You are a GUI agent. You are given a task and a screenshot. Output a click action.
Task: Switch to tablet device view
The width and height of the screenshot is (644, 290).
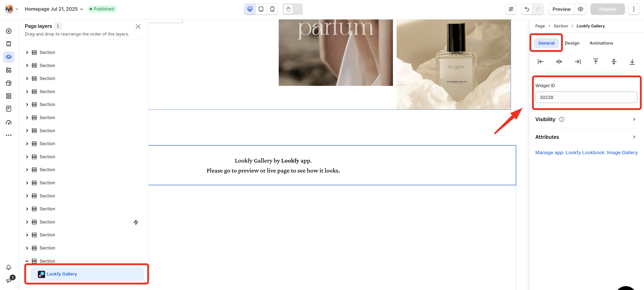pyautogui.click(x=261, y=9)
